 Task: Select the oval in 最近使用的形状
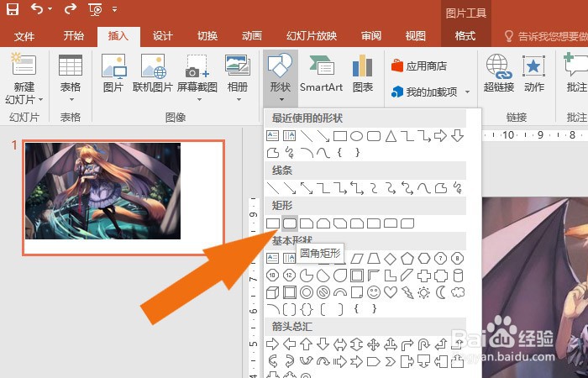click(x=357, y=136)
